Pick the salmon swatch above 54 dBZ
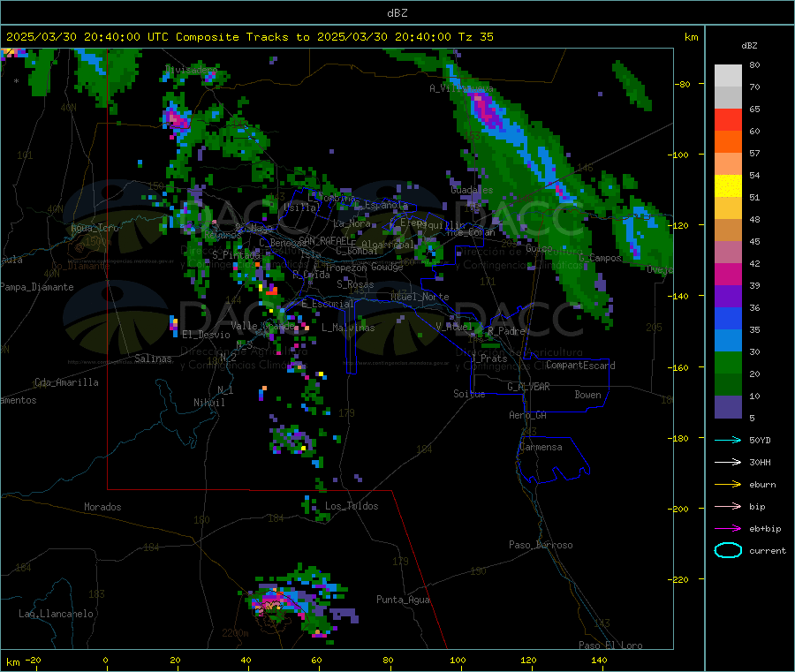 coord(728,163)
